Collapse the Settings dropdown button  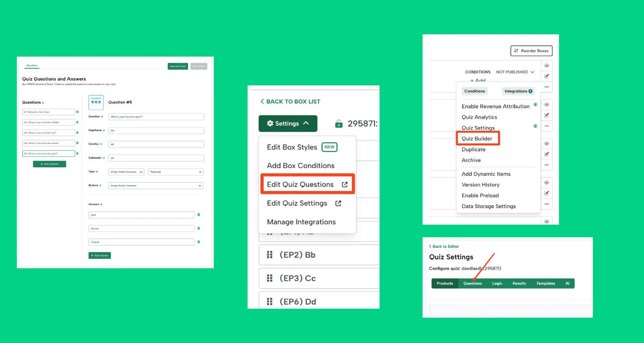pyautogui.click(x=288, y=123)
